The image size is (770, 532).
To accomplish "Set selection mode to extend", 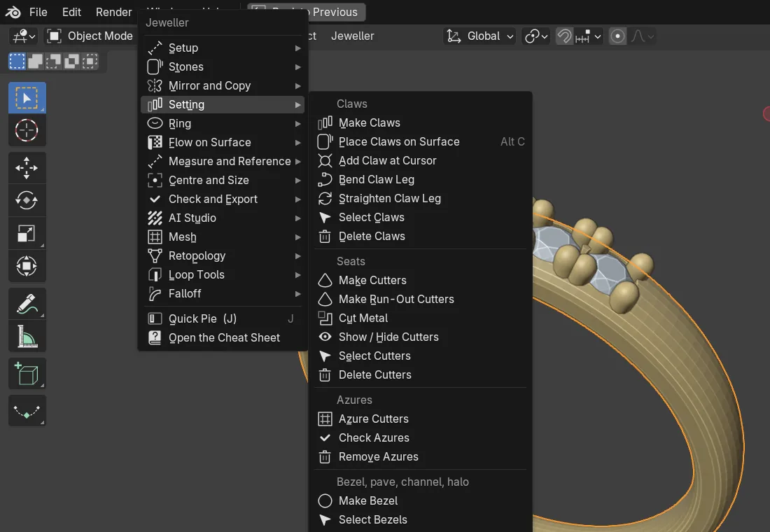I will pos(35,62).
